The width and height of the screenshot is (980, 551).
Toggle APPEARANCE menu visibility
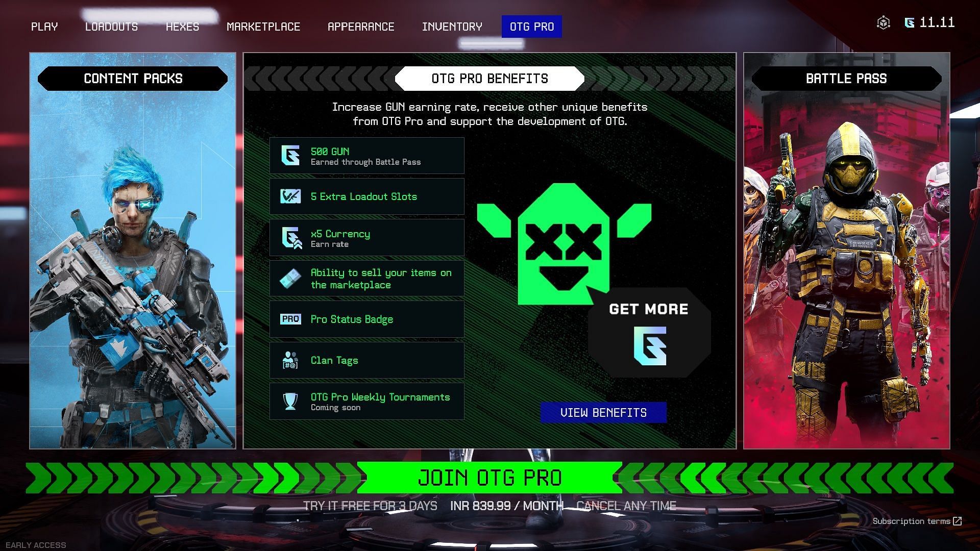(x=361, y=26)
